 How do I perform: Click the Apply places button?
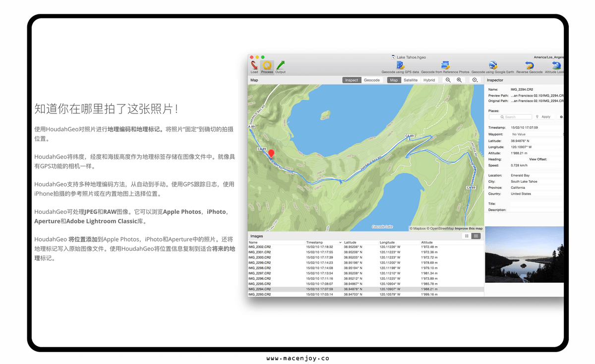pos(545,117)
